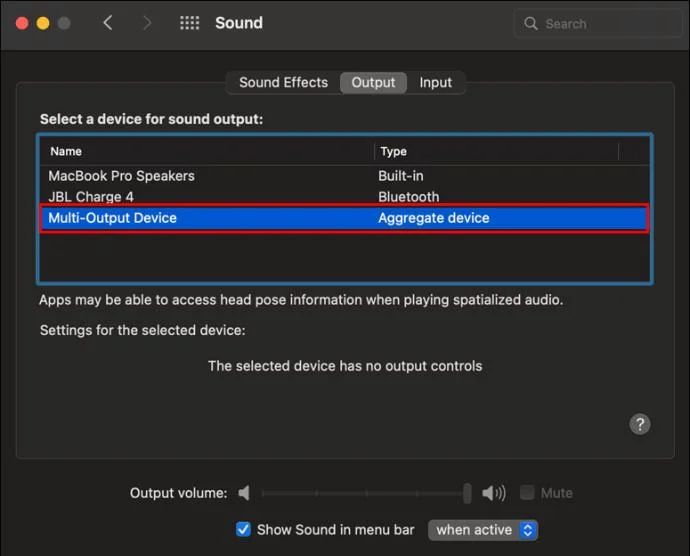
Task: Uncheck Show Sound in menu bar
Action: click(243, 529)
